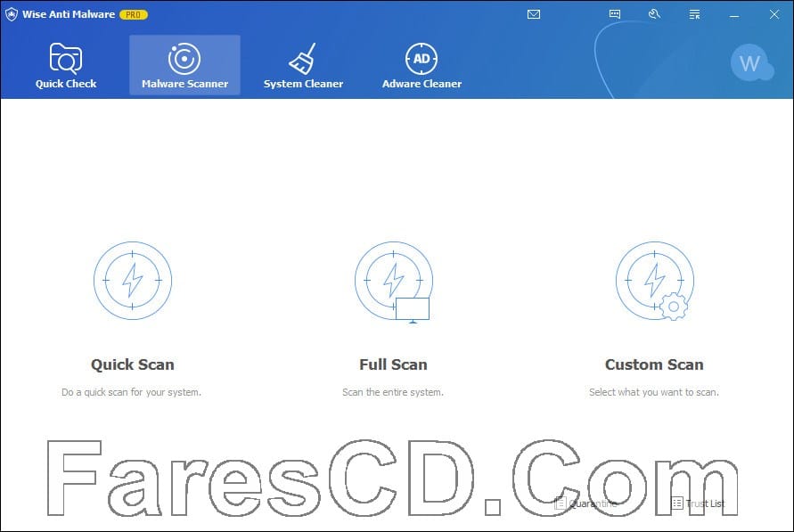Open the Quarantine list
794x532 pixels.
coord(586,503)
